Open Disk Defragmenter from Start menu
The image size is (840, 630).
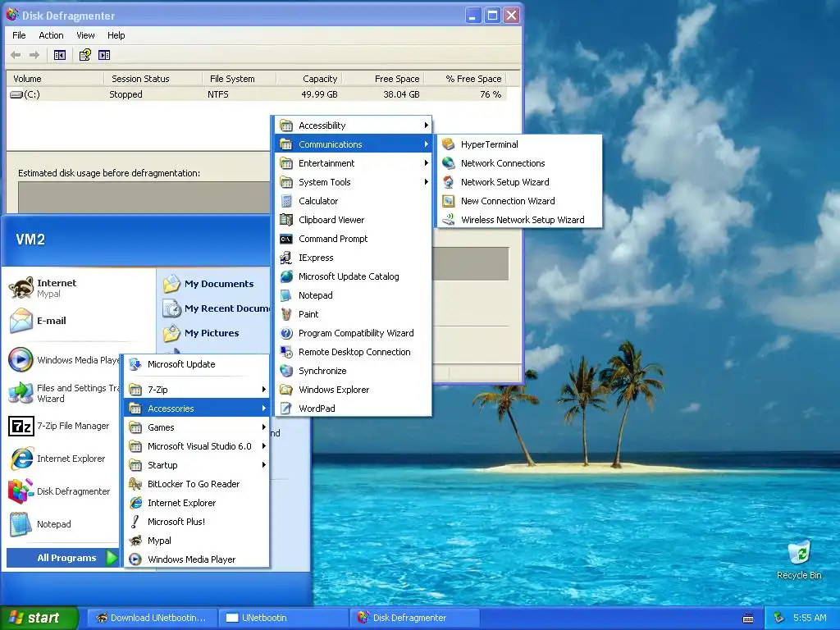click(x=61, y=491)
